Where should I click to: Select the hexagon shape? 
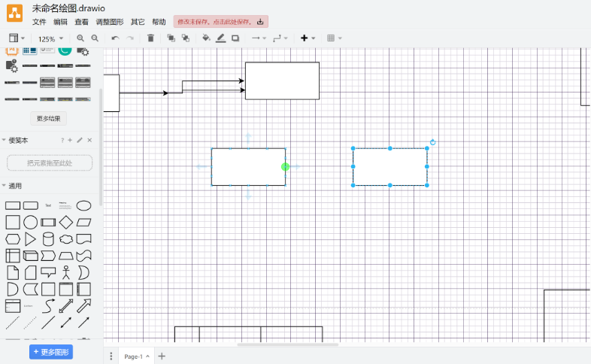click(13, 239)
